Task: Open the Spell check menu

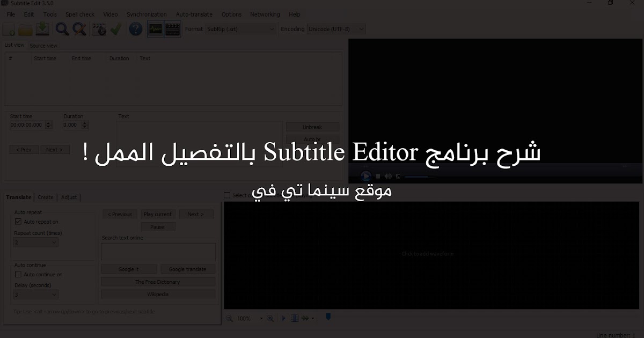Action: tap(80, 14)
